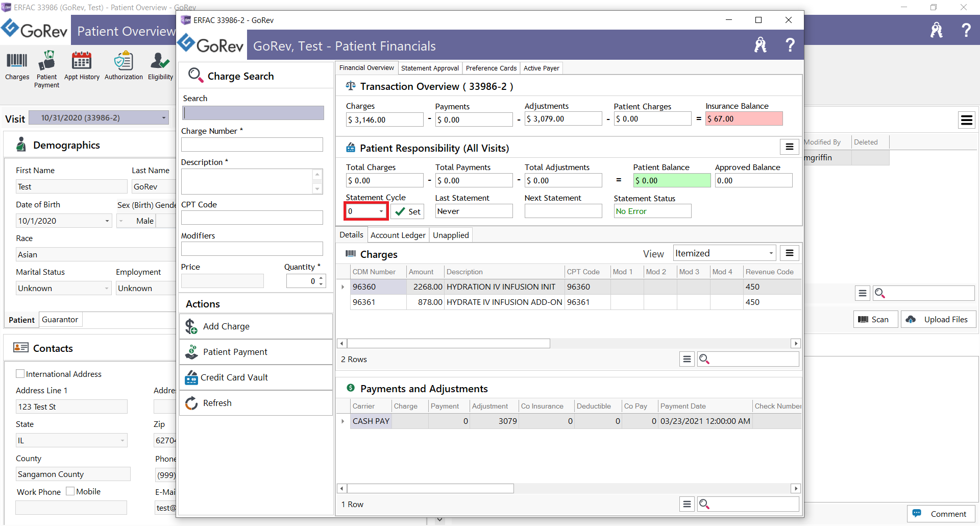Expand the CASH PAY payment row arrow
This screenshot has height=526, width=980.
click(342, 421)
